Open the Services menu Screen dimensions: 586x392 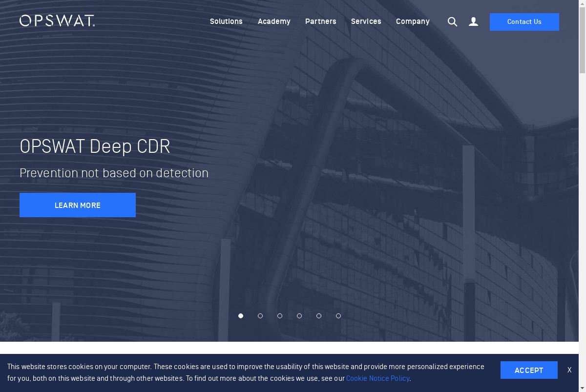tap(366, 21)
